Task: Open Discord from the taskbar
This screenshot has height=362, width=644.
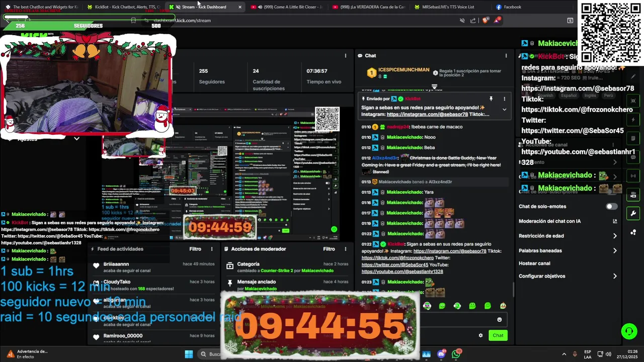Action: click(441, 354)
